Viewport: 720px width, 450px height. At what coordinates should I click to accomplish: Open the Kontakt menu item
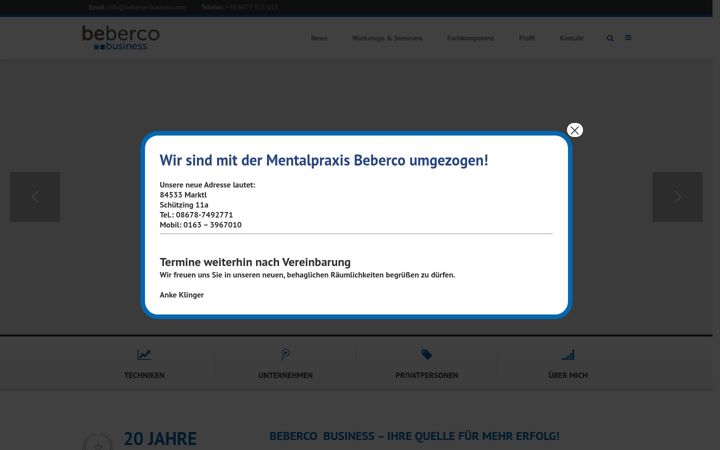click(571, 38)
